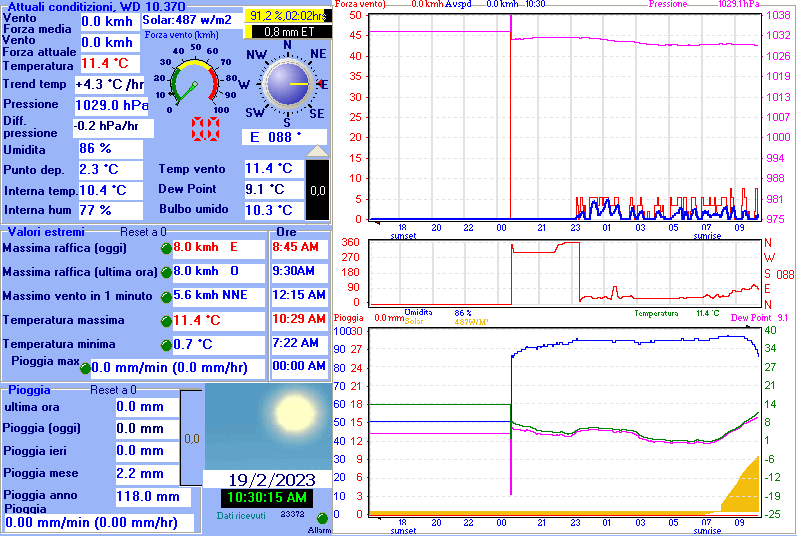Click the green Allarm indicator light
This screenshot has width=797, height=536.
[x=322, y=518]
